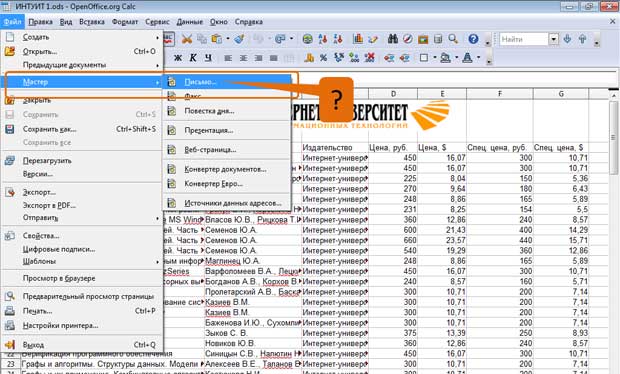
Task: Open the Формат menu
Action: pos(125,22)
